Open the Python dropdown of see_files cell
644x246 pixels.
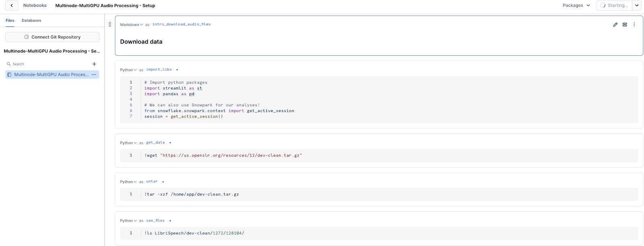pyautogui.click(x=128, y=221)
